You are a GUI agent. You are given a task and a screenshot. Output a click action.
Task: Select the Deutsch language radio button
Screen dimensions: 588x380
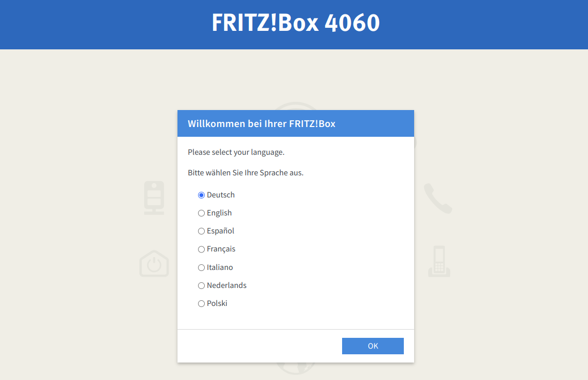(201, 195)
